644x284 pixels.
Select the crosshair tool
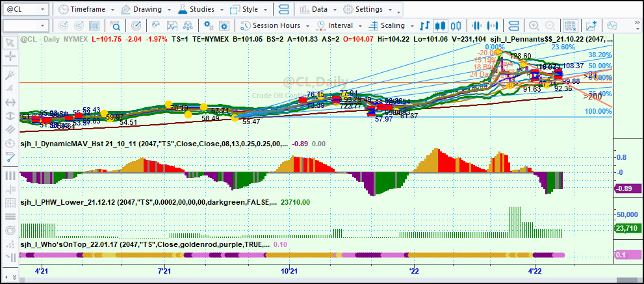pos(10,57)
